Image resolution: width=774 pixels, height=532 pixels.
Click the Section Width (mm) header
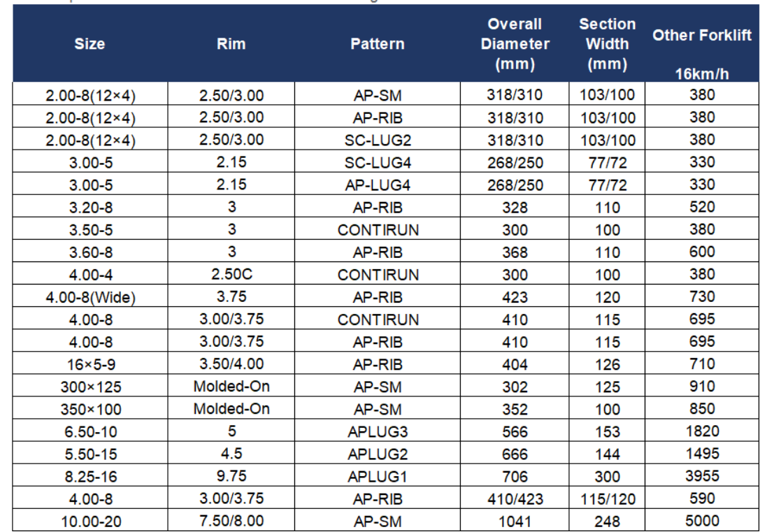pos(607,44)
